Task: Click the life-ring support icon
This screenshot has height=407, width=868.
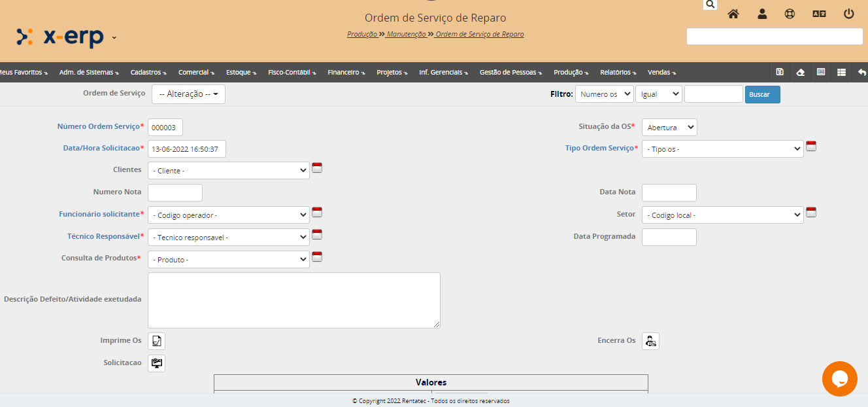Action: point(790,14)
